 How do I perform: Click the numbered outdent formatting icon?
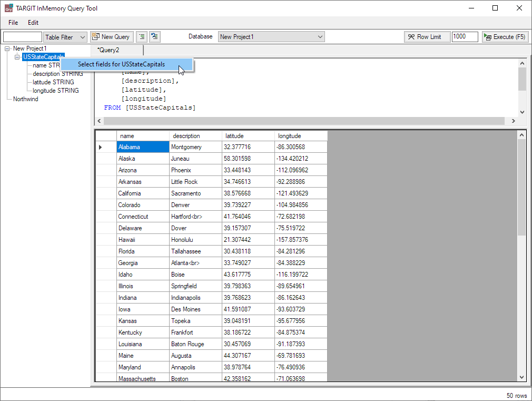coord(155,37)
